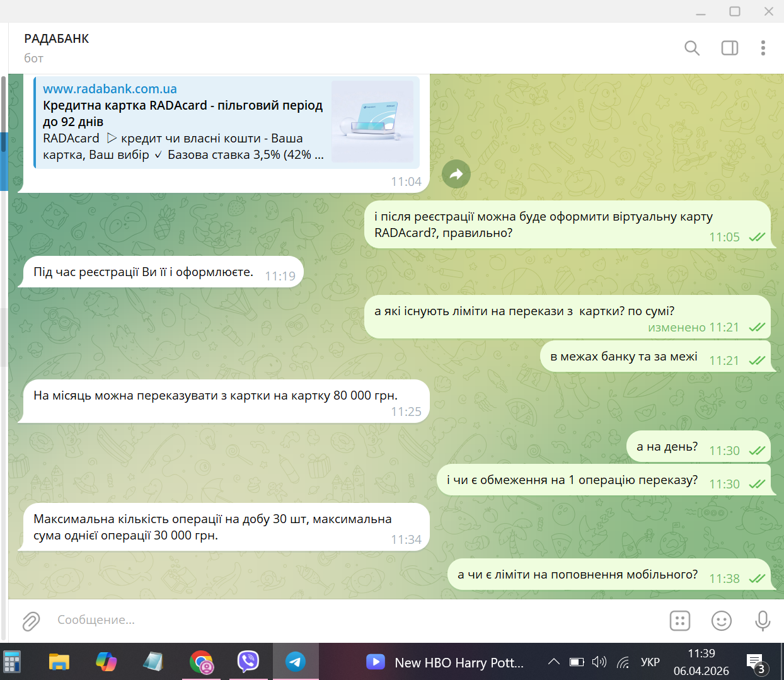784x680 pixels.
Task: Open the notepad-style taskbar app icon
Action: (153, 662)
